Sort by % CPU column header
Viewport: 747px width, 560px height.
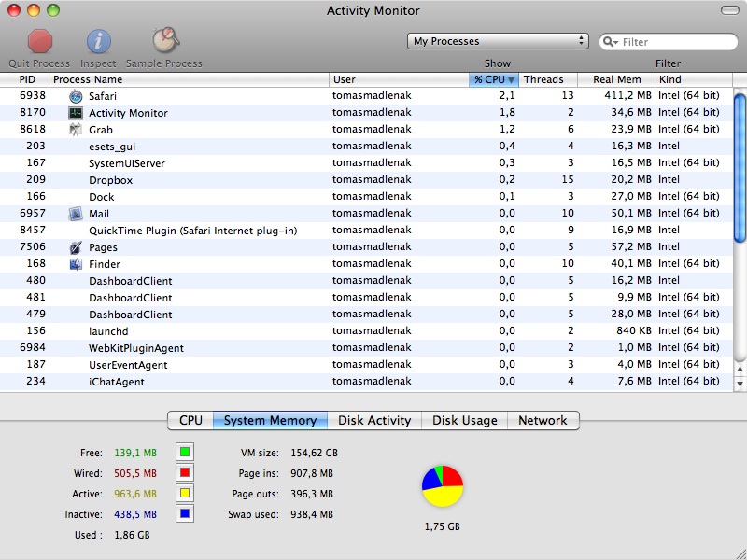click(x=494, y=79)
